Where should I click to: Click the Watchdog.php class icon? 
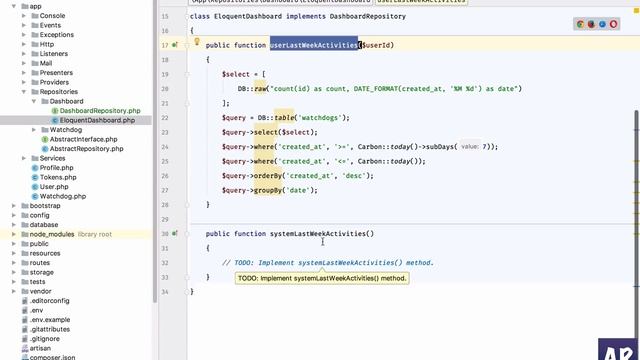(35, 196)
